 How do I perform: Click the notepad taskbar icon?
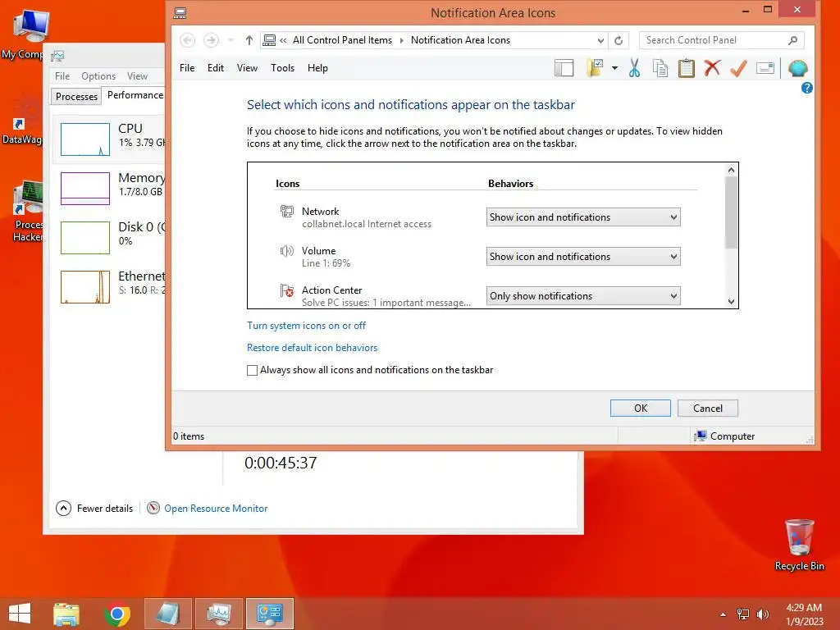click(167, 614)
